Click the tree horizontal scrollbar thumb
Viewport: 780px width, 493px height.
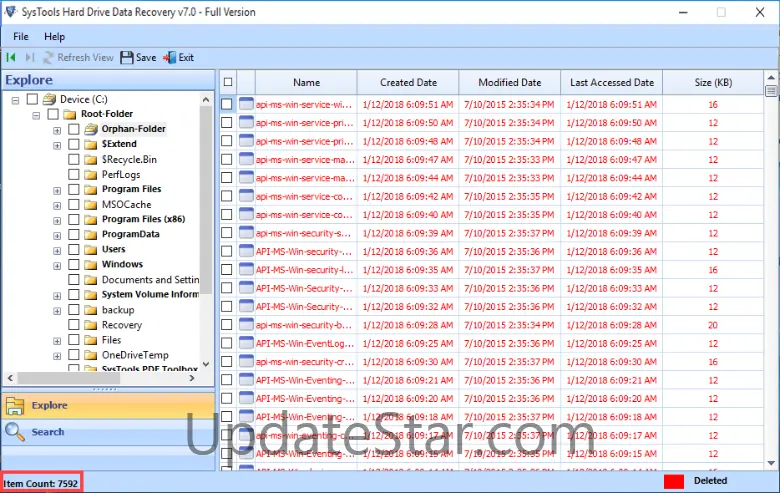coord(69,378)
